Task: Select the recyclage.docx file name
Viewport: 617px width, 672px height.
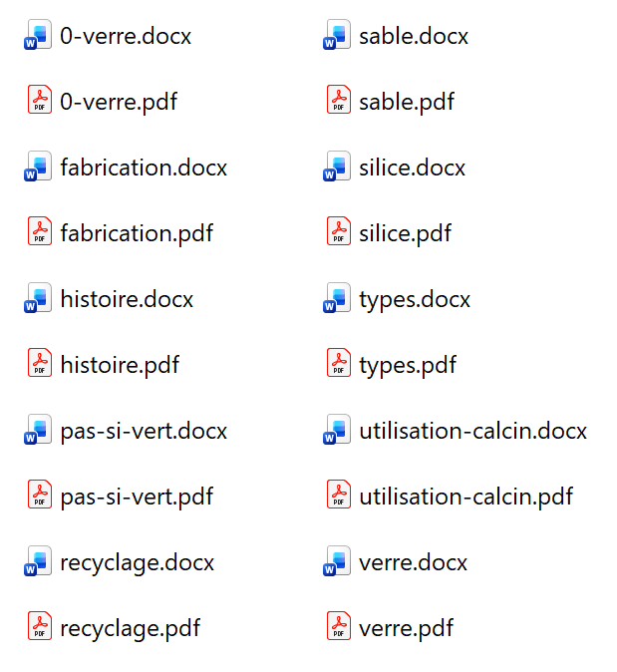Action: coord(138,562)
